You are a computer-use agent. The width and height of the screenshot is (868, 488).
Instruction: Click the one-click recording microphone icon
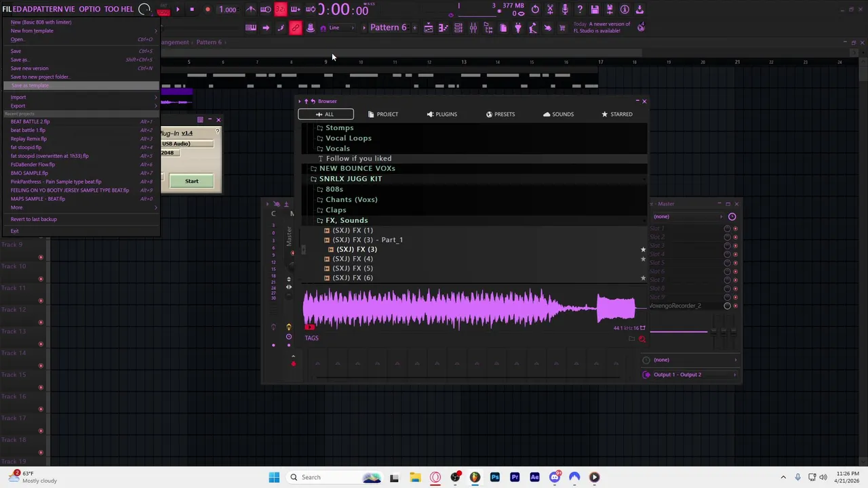tap(565, 9)
